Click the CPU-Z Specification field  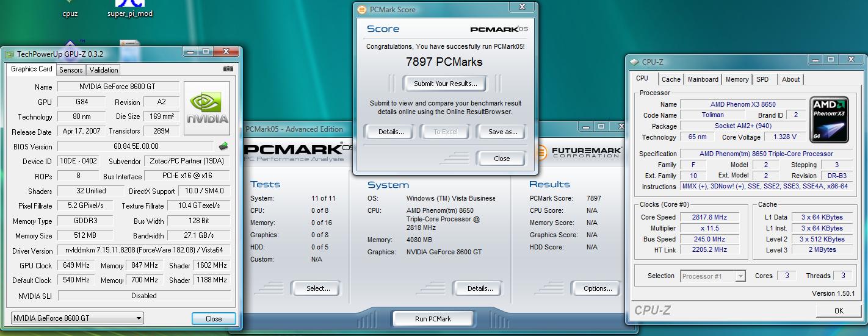pos(766,154)
